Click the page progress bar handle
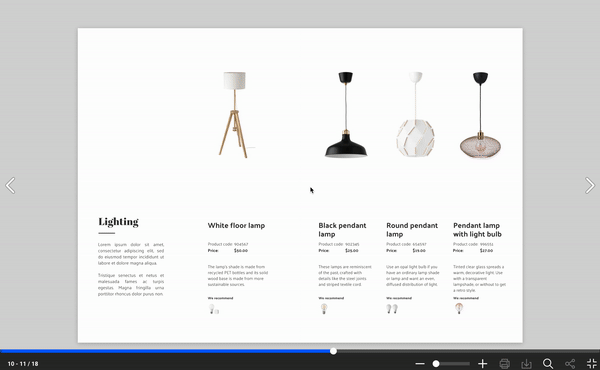 pyautogui.click(x=333, y=351)
